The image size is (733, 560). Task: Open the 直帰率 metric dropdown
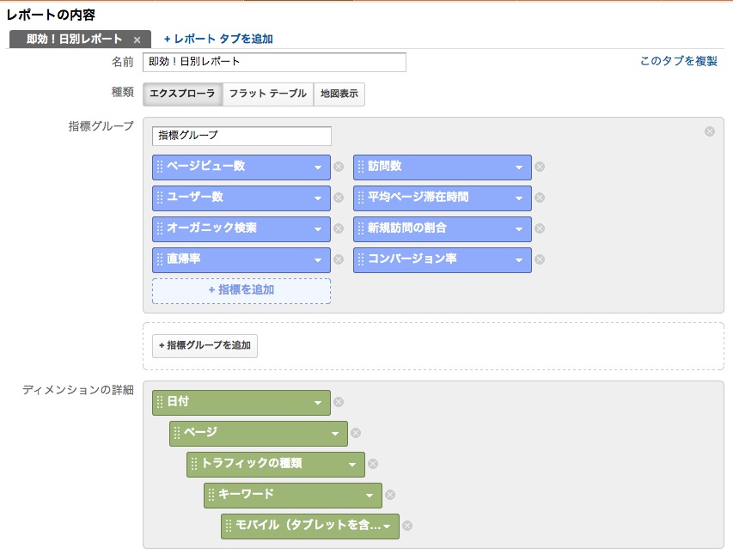318,260
